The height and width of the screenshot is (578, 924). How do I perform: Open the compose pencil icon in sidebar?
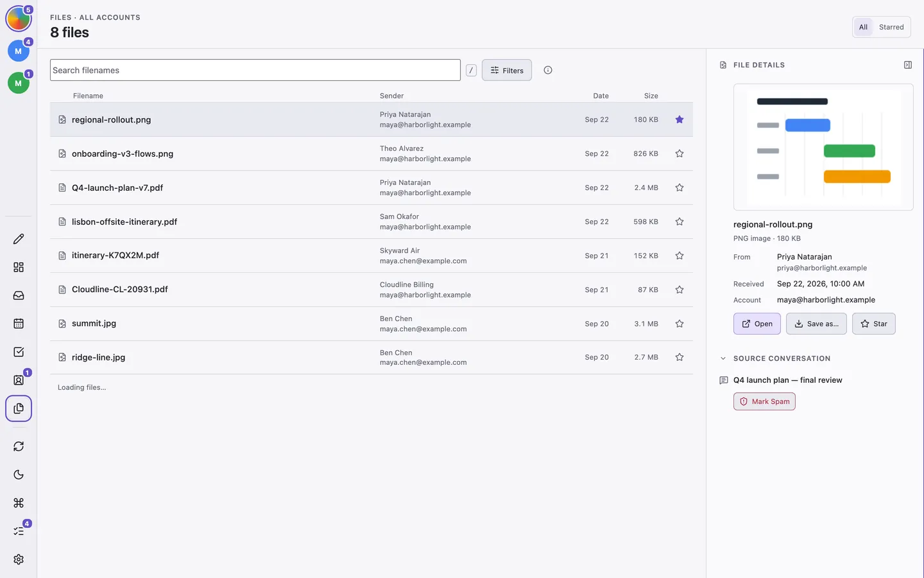(19, 239)
